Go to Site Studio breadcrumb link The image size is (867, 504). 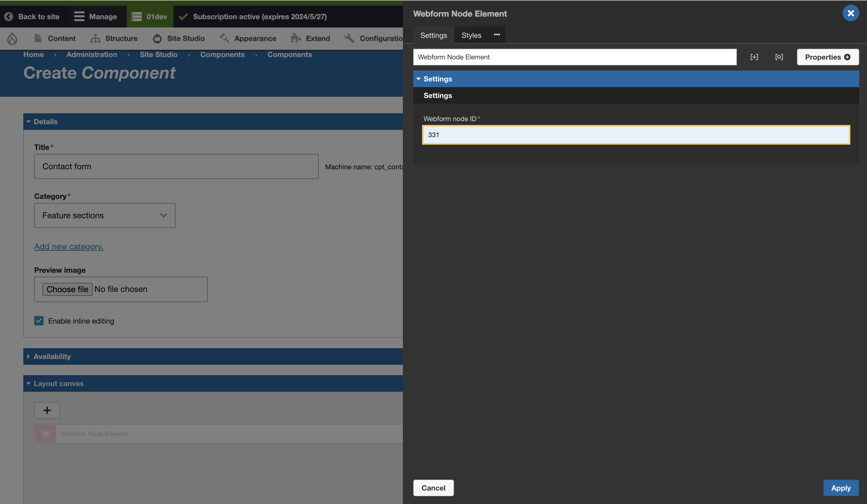158,54
